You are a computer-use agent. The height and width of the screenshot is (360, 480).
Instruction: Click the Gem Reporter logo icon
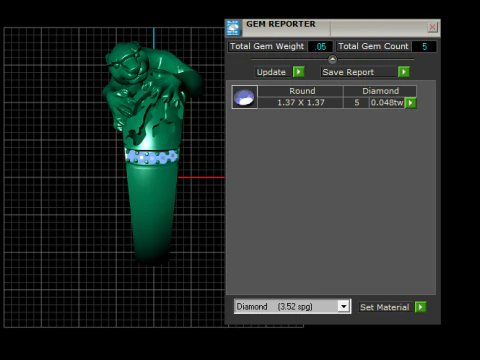pyautogui.click(x=233, y=28)
